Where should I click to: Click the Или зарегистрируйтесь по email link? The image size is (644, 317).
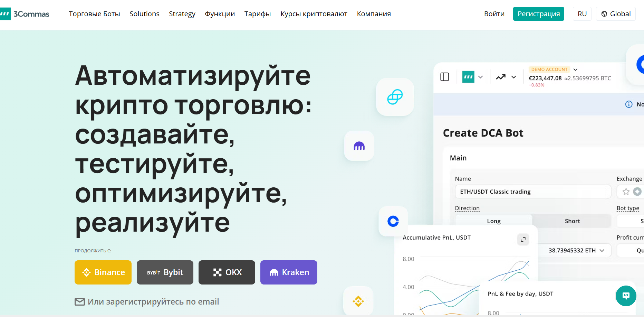tap(153, 302)
